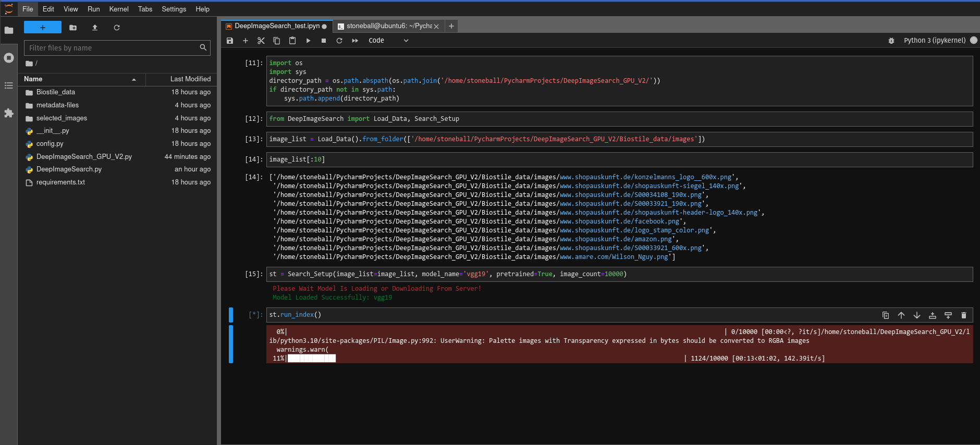Click the Load_Data from_folder code cell
The image size is (980, 445).
pos(619,139)
